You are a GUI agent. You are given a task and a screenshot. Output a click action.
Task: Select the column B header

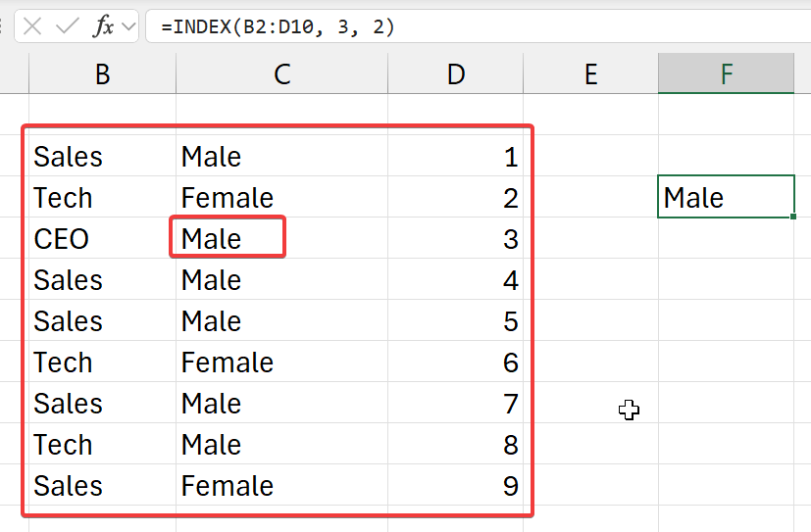(x=102, y=74)
